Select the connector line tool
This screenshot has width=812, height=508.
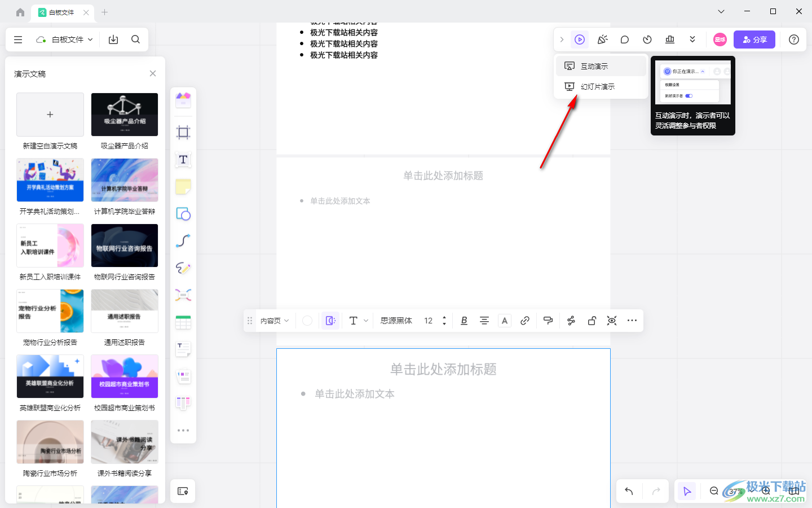183,241
